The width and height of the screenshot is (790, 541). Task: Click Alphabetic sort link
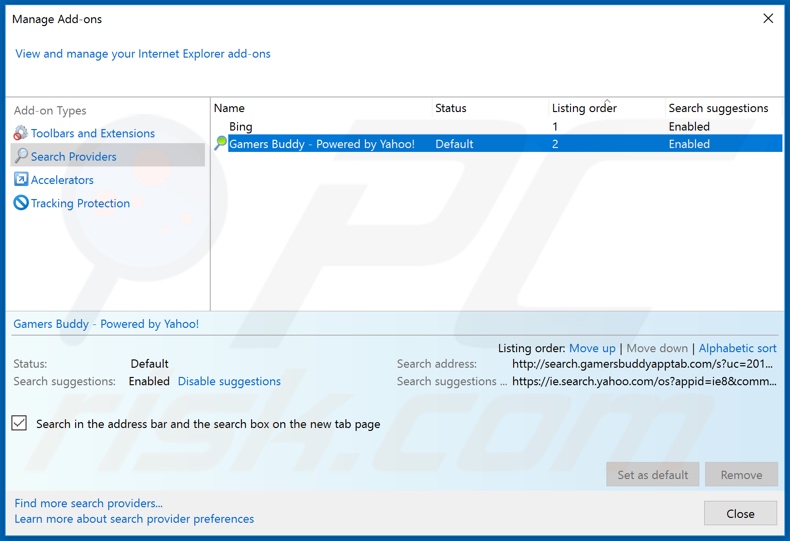[738, 348]
